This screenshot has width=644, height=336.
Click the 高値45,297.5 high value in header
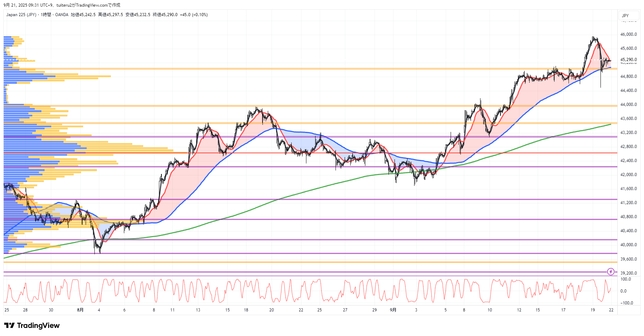click(111, 15)
